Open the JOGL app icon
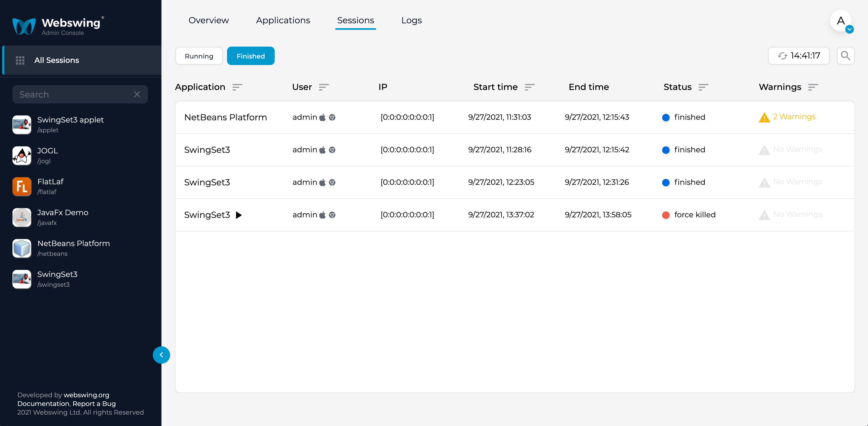The image size is (868, 426). click(x=22, y=155)
